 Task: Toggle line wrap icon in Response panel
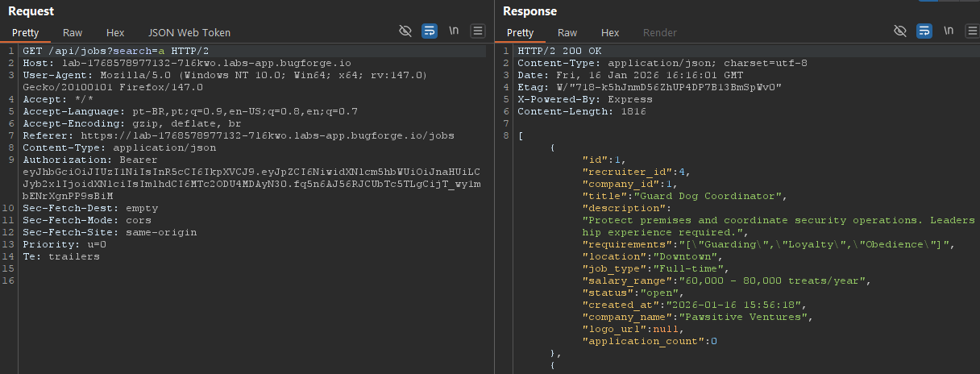click(x=924, y=31)
